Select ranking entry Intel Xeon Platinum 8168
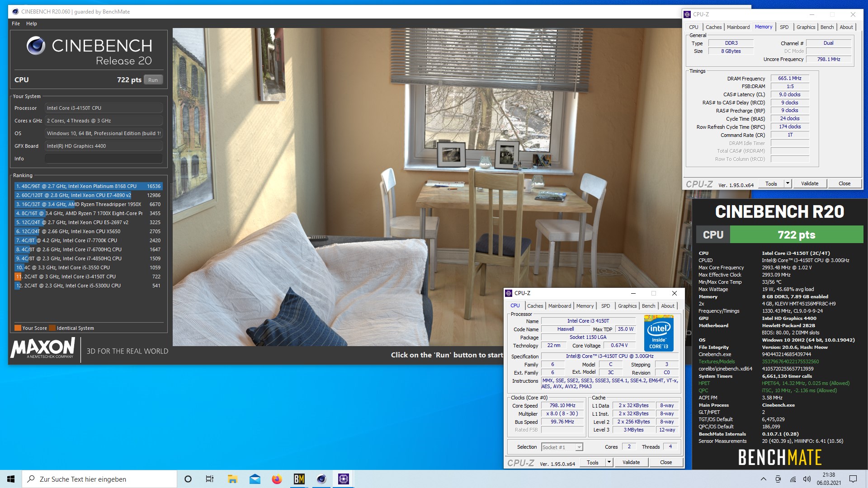 click(88, 186)
